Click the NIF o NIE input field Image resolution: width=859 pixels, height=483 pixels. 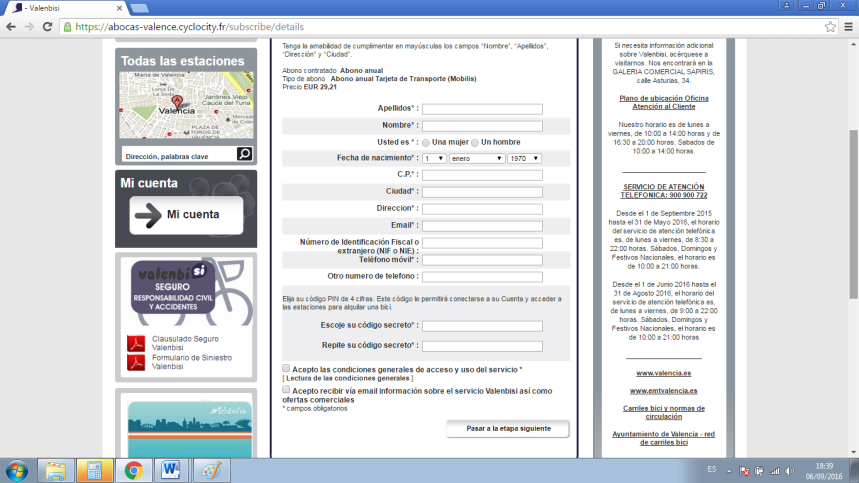click(482, 243)
